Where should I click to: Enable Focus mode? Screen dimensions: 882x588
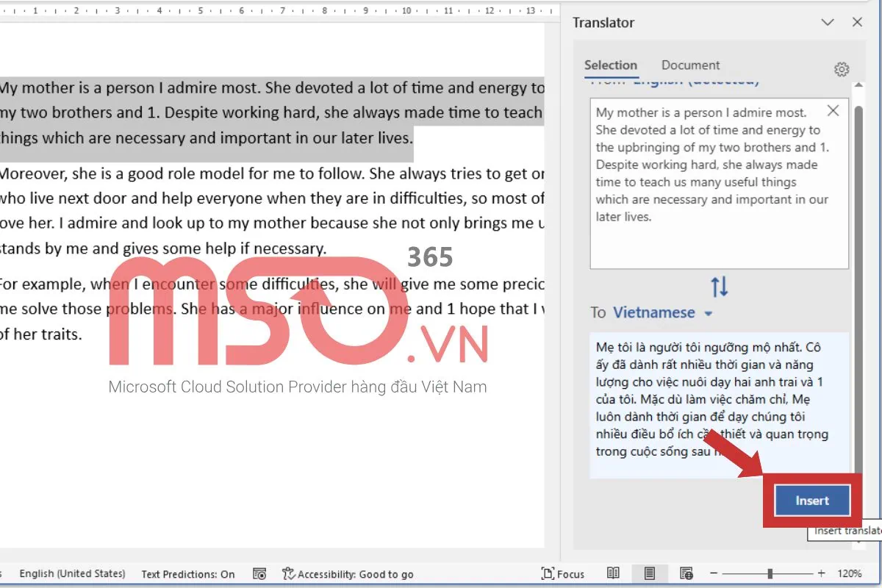[563, 574]
